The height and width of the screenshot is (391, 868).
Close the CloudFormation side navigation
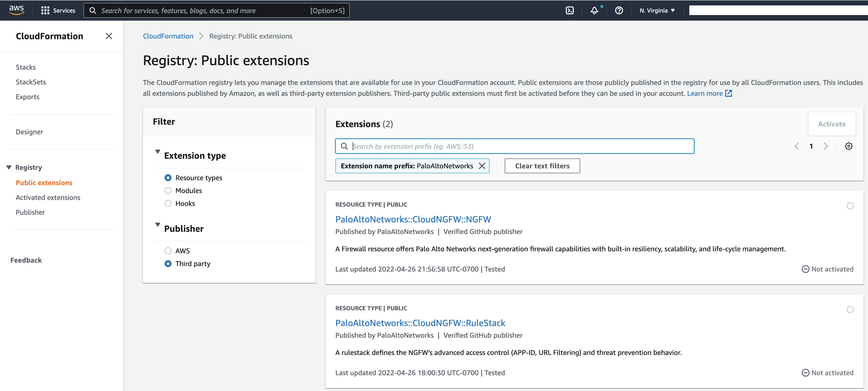click(x=108, y=36)
